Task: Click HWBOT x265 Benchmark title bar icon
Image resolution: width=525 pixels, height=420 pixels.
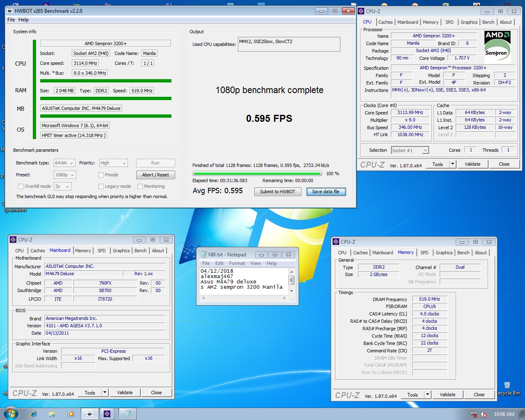Action: [10, 11]
